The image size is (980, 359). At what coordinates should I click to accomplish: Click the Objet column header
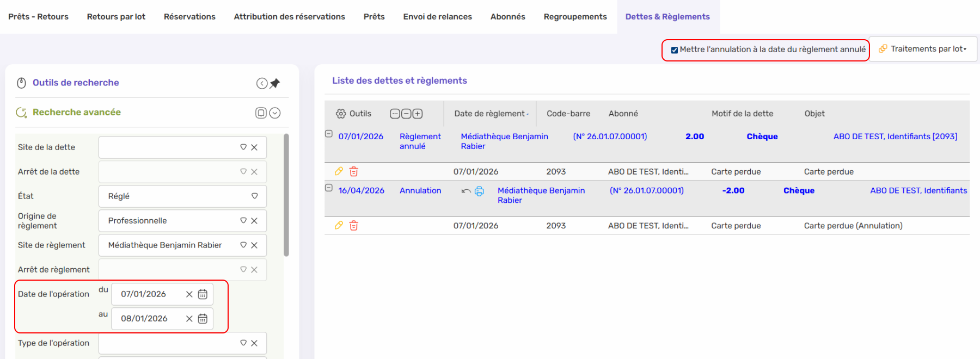814,114
